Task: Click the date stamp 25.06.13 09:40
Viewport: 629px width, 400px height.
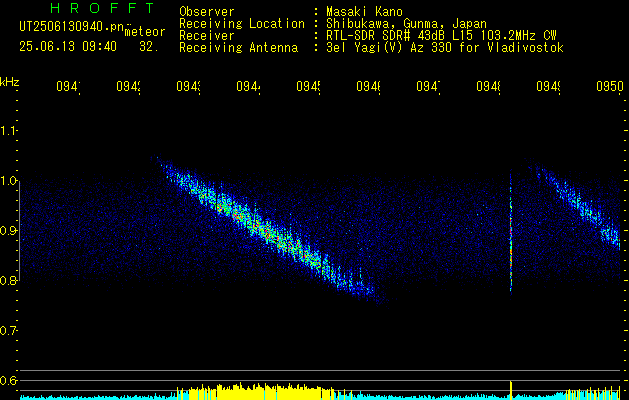Action: (68, 47)
